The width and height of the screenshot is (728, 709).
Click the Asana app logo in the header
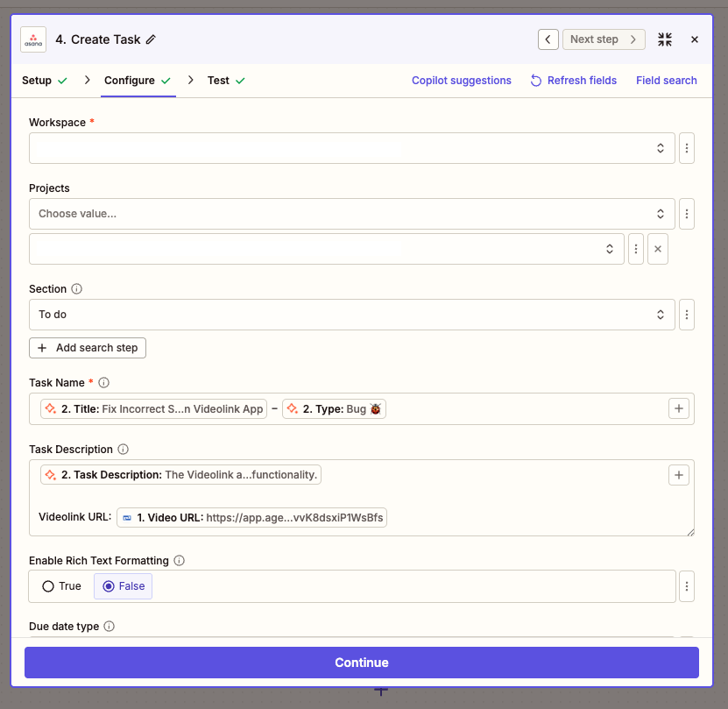pyautogui.click(x=33, y=39)
